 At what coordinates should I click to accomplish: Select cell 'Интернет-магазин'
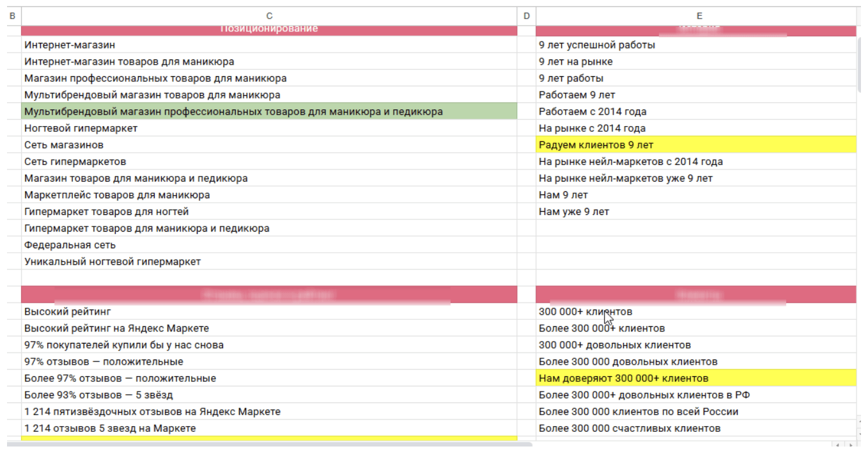pos(269,45)
